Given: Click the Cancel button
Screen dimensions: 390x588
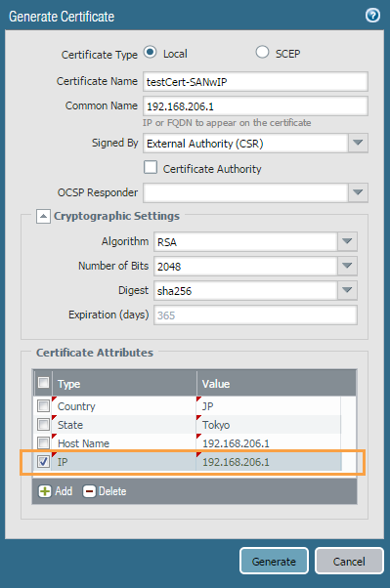Looking at the screenshot, I should (x=349, y=561).
